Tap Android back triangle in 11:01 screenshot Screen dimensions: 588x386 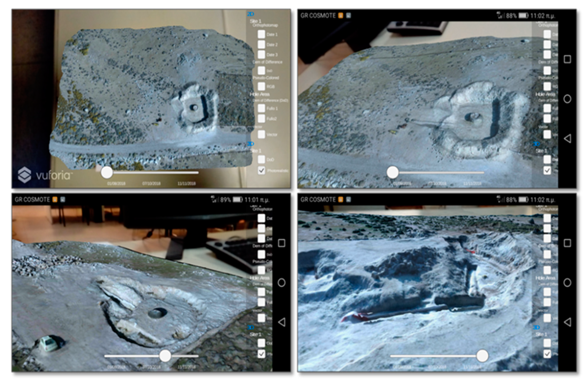click(282, 322)
